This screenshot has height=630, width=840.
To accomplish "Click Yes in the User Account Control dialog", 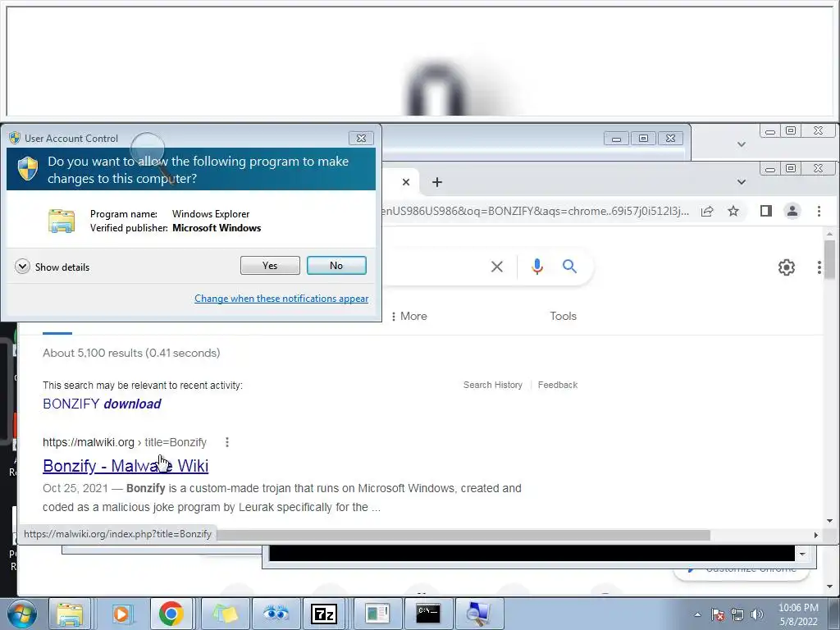I will [x=270, y=265].
